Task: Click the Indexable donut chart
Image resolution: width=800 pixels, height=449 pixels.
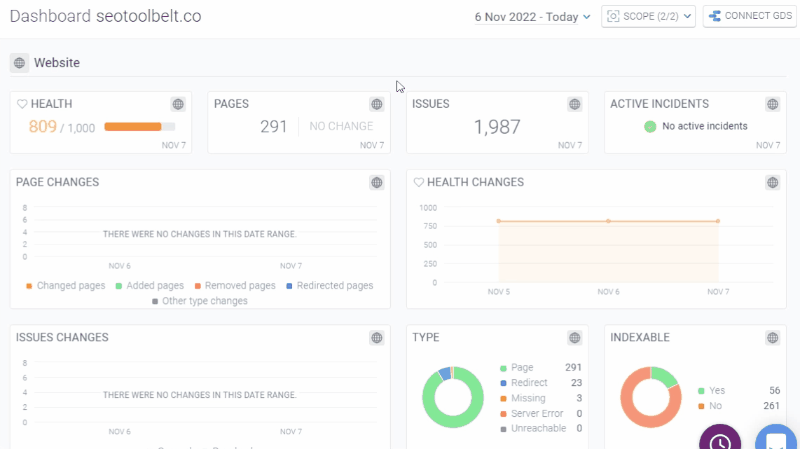Action: [651, 397]
